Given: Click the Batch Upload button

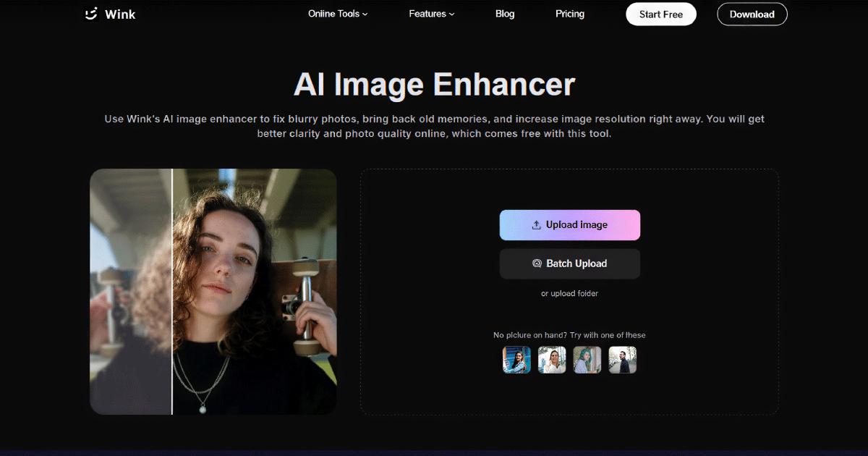Looking at the screenshot, I should click(x=570, y=263).
